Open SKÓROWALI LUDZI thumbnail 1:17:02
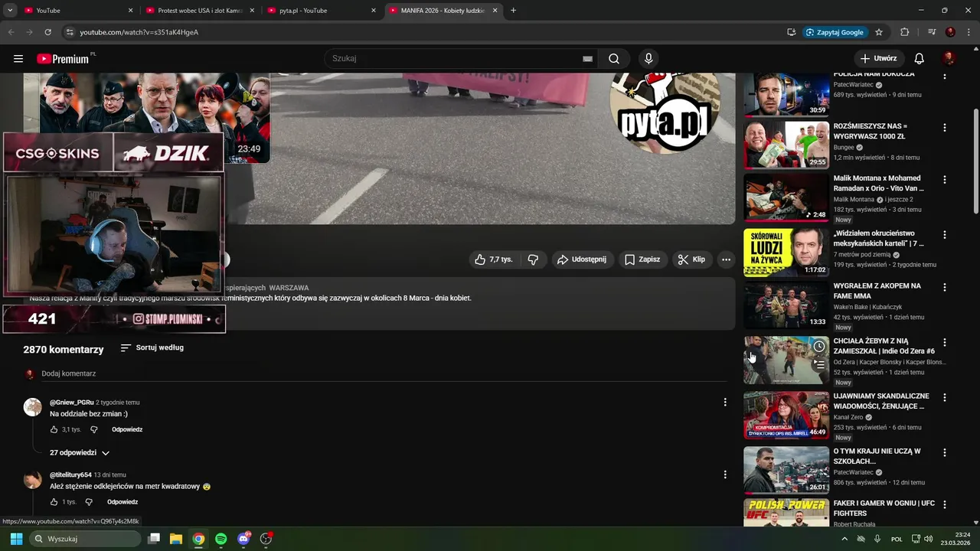This screenshot has height=551, width=980. [786, 252]
